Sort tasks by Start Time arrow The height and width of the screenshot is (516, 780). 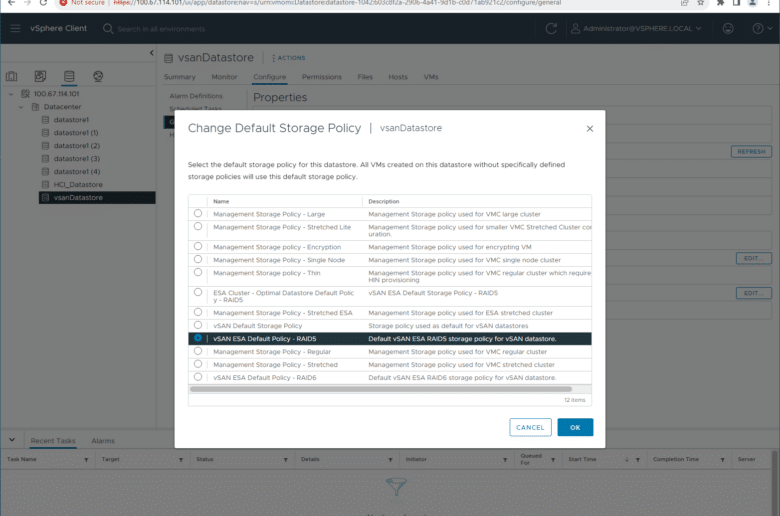click(x=626, y=459)
